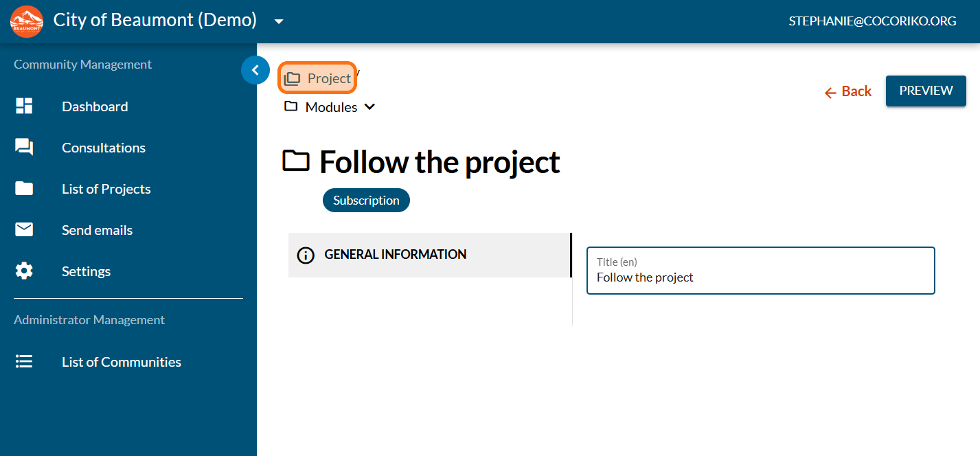Open the stephanie@cocoriko.org account menu
Viewport: 980px width, 456px height.
pos(872,21)
